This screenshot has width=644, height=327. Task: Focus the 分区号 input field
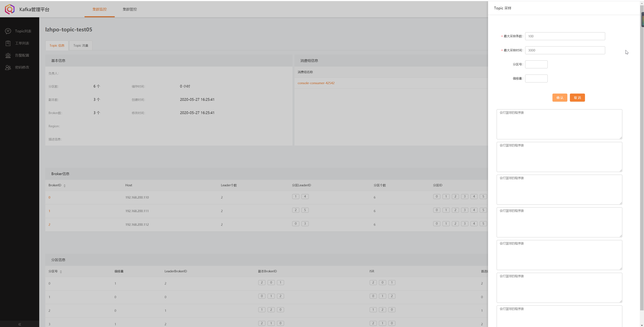click(x=536, y=65)
